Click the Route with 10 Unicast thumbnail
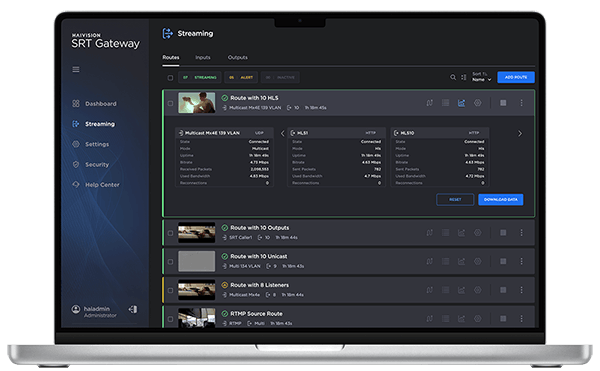The height and width of the screenshot is (371, 600). 197,261
